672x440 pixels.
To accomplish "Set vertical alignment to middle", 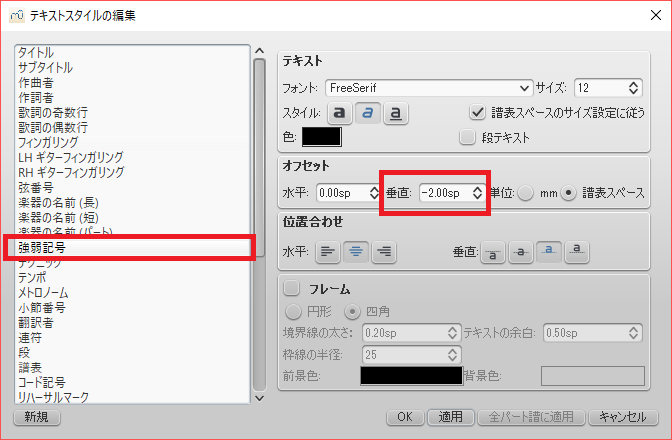I will pos(521,251).
